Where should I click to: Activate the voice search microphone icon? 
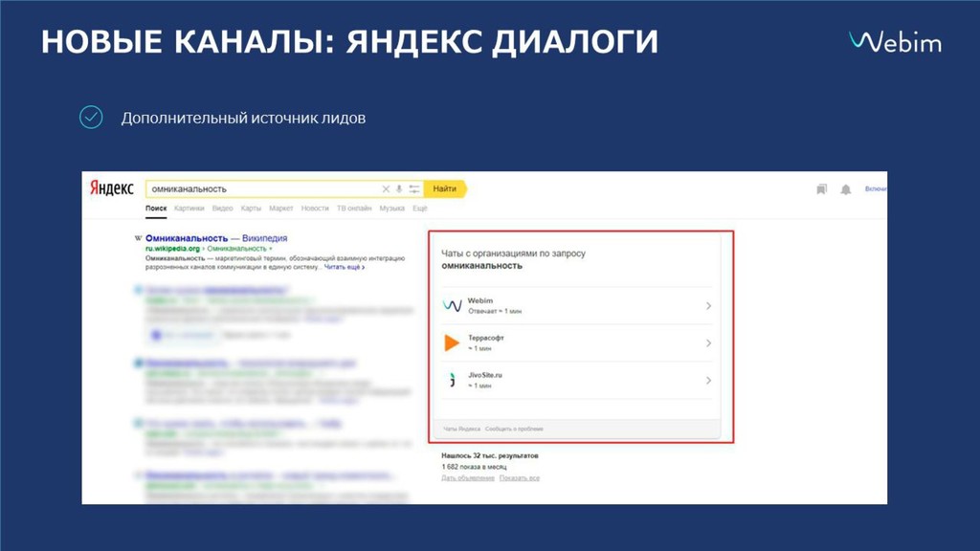[x=399, y=188]
